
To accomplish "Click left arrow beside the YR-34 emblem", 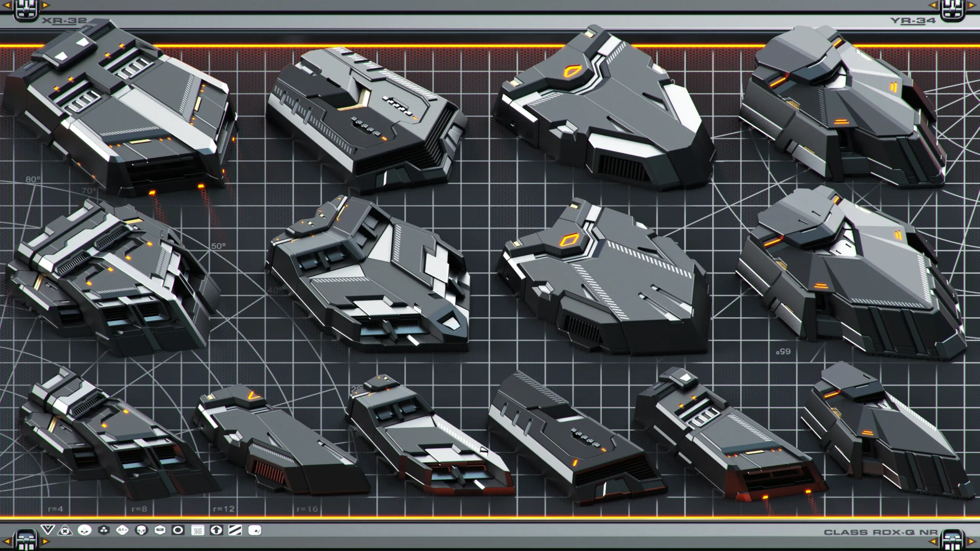I will pos(933,5).
